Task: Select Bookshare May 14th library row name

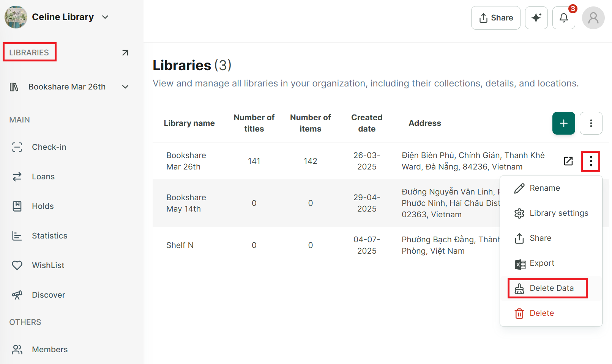Action: tap(186, 203)
